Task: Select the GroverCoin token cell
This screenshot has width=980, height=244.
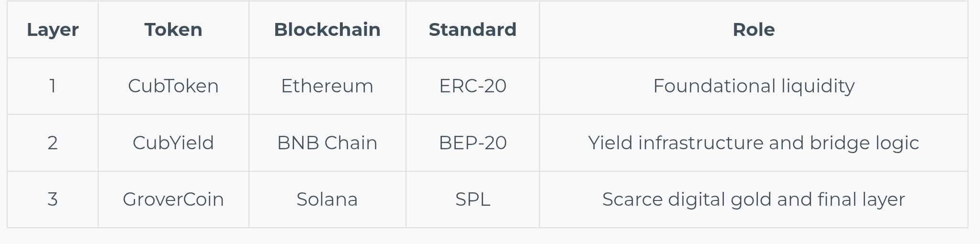Action: point(173,200)
